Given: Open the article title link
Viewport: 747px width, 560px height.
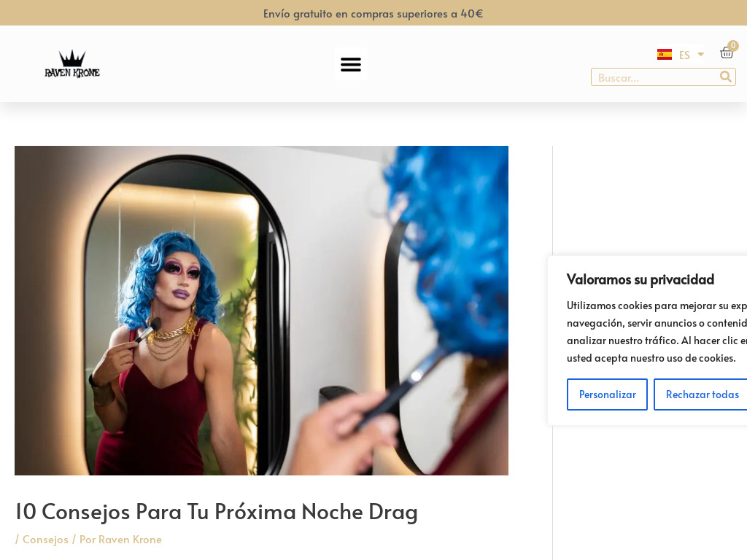Looking at the screenshot, I should (217, 511).
